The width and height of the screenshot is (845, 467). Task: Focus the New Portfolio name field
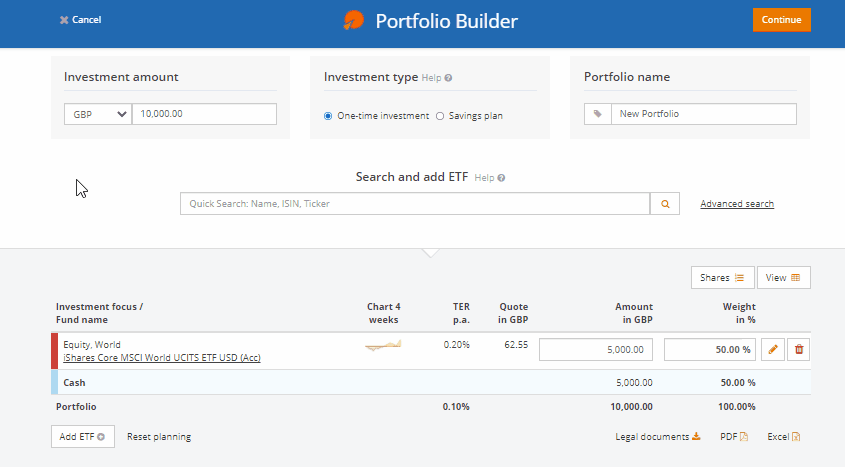[703, 114]
